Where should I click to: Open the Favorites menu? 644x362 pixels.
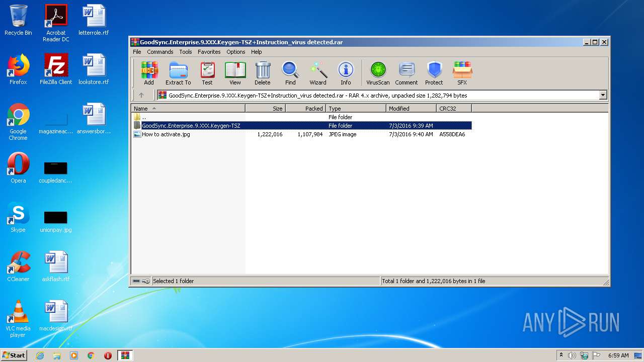209,52
